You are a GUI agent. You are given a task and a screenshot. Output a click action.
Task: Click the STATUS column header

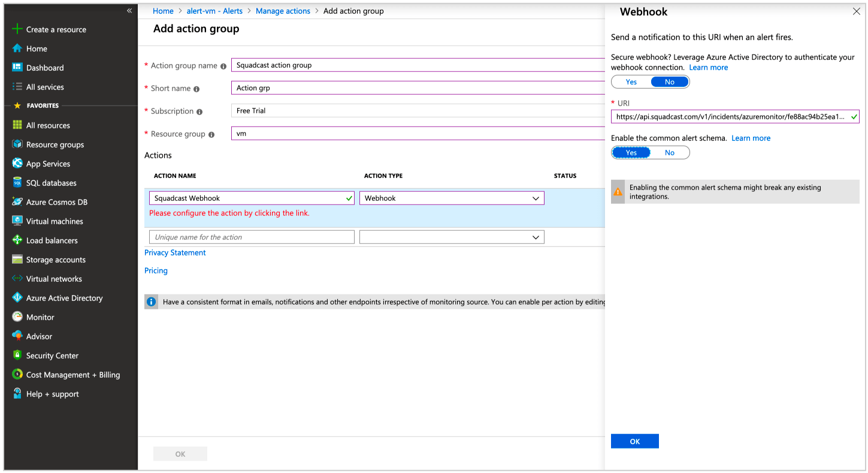(565, 176)
